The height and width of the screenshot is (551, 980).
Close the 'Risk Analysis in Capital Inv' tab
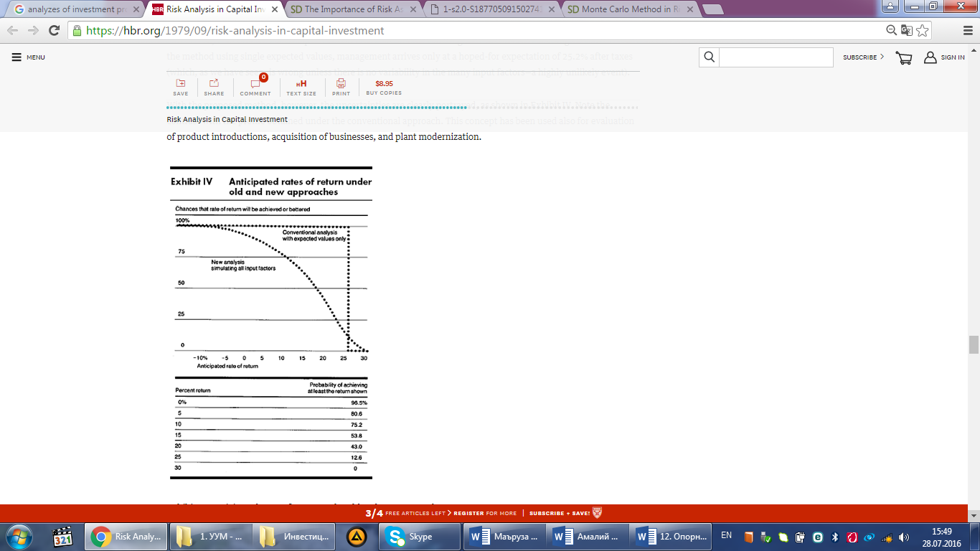tap(275, 10)
